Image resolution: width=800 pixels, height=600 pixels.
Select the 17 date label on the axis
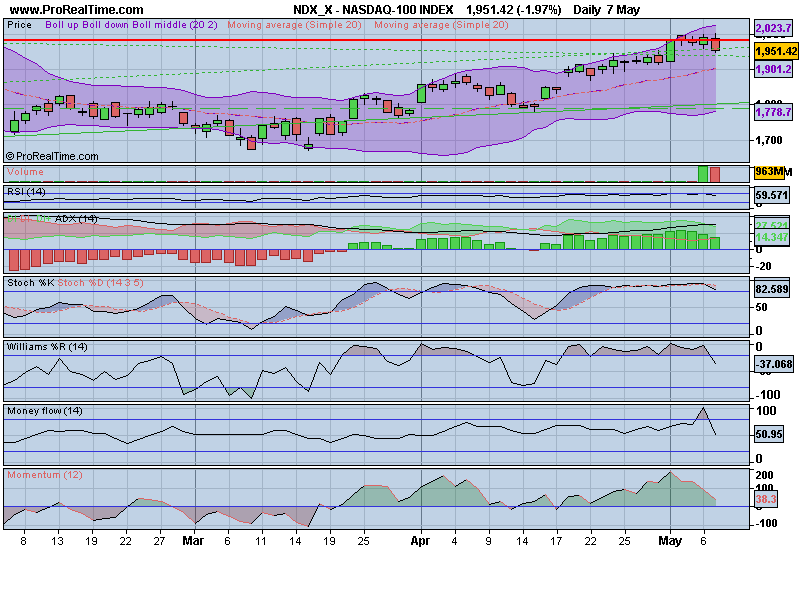pos(556,541)
